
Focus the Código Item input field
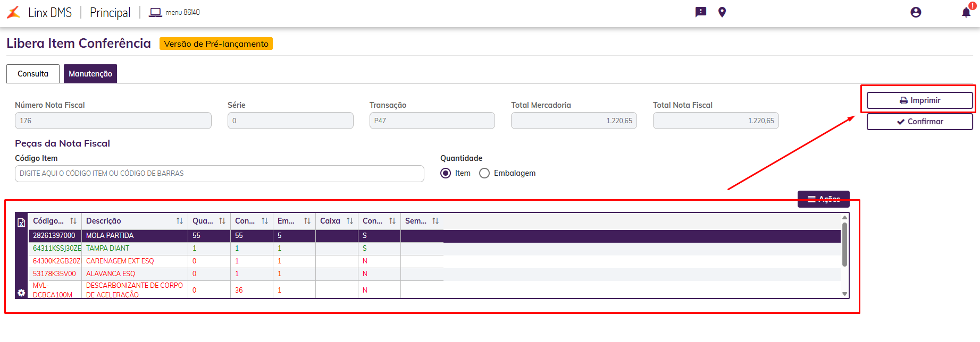219,174
